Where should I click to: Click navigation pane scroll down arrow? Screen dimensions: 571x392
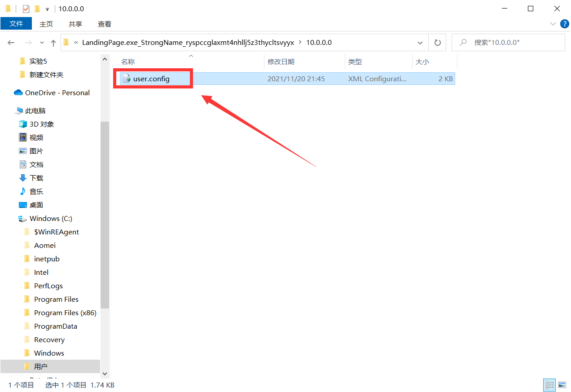[x=105, y=374]
